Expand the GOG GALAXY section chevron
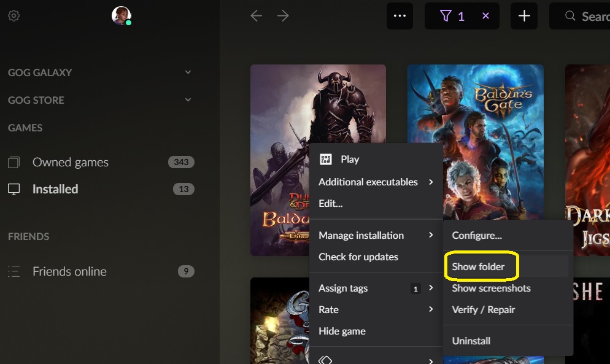This screenshot has height=364, width=610. [x=188, y=72]
